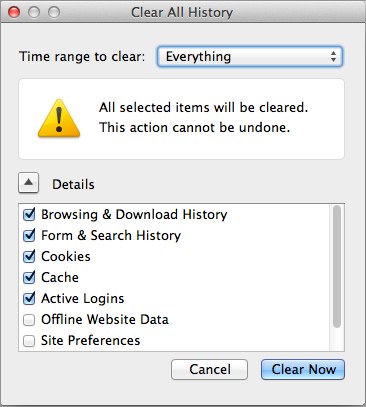366x407 pixels.
Task: Untick the Cache option
Action: (x=29, y=277)
